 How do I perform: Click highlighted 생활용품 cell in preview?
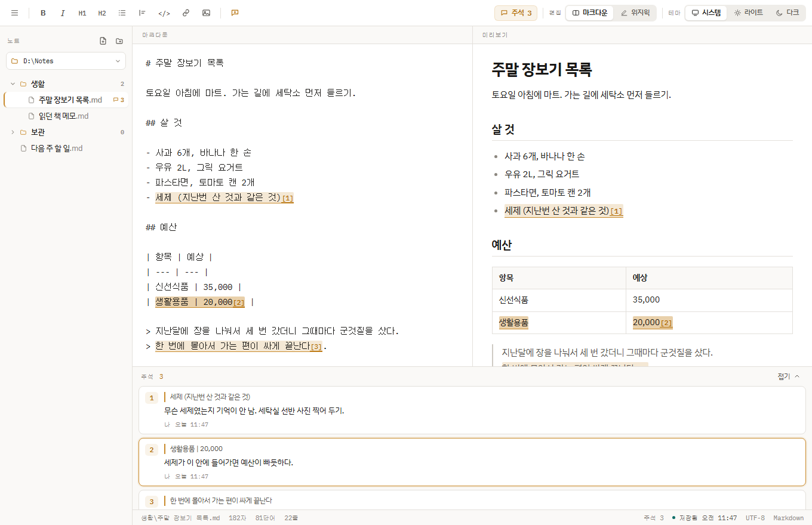513,323
